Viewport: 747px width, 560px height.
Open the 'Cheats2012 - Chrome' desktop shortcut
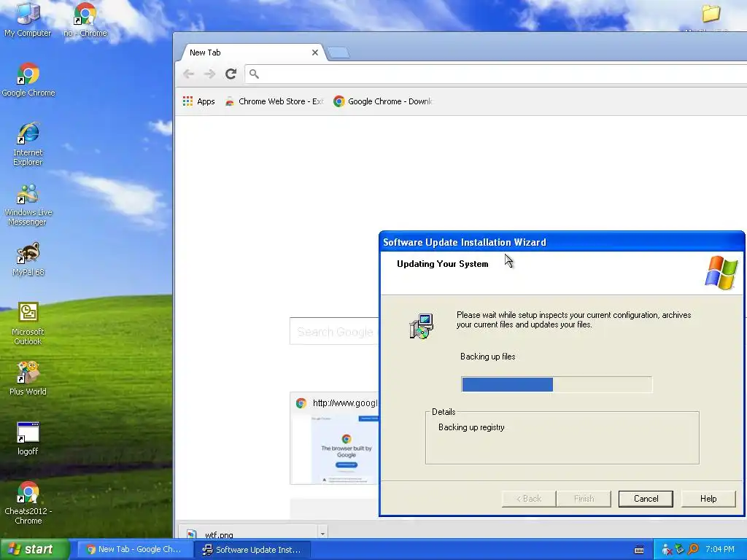pyautogui.click(x=28, y=503)
